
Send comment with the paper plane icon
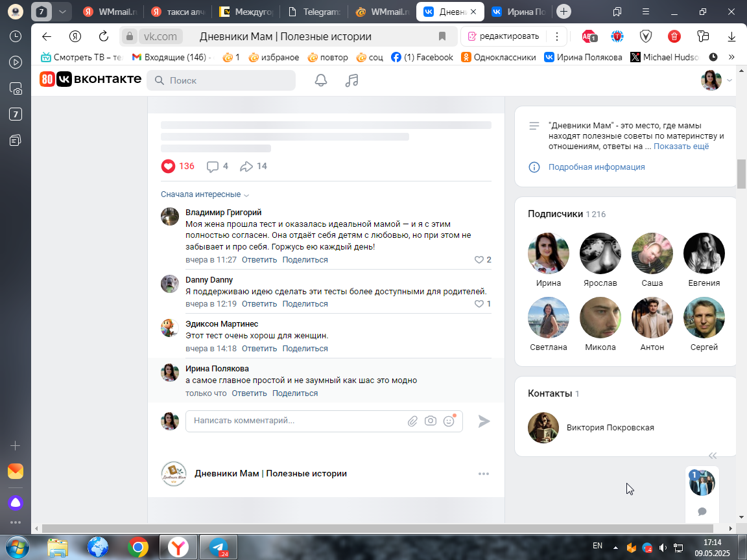pyautogui.click(x=484, y=421)
